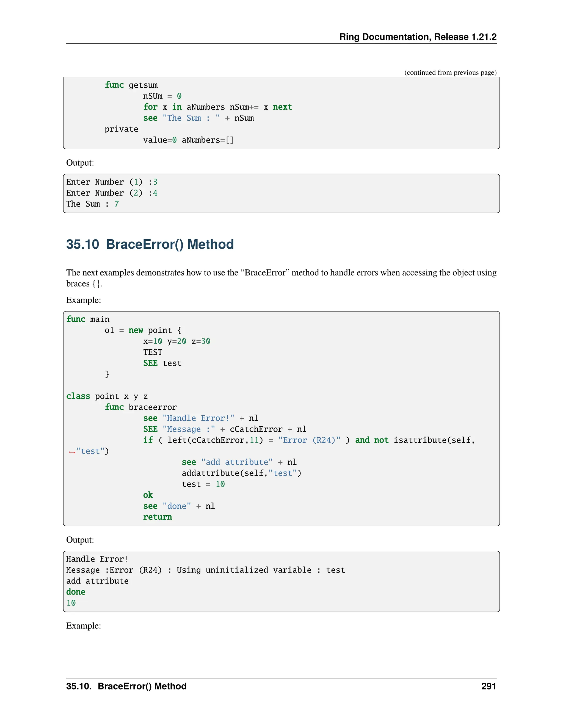Screen dimensions: 563x728
Task: Click the 'class point x y z' line
Action: pyautogui.click(x=107, y=396)
